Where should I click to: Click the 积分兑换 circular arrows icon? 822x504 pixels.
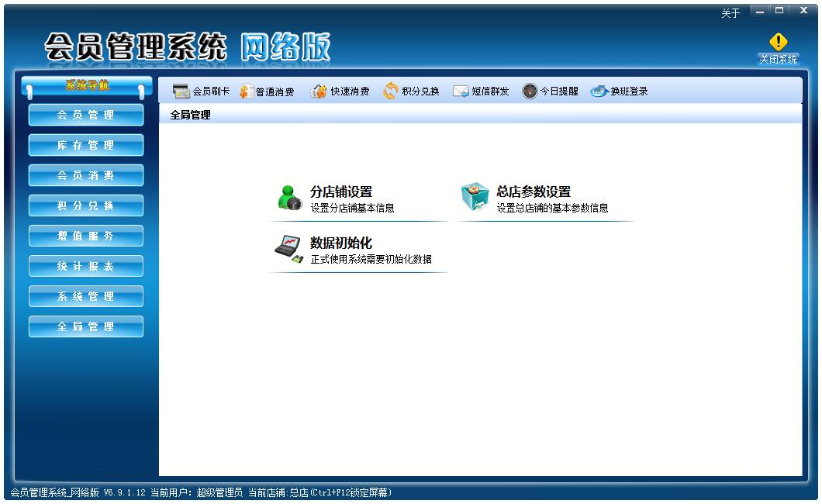coord(391,91)
